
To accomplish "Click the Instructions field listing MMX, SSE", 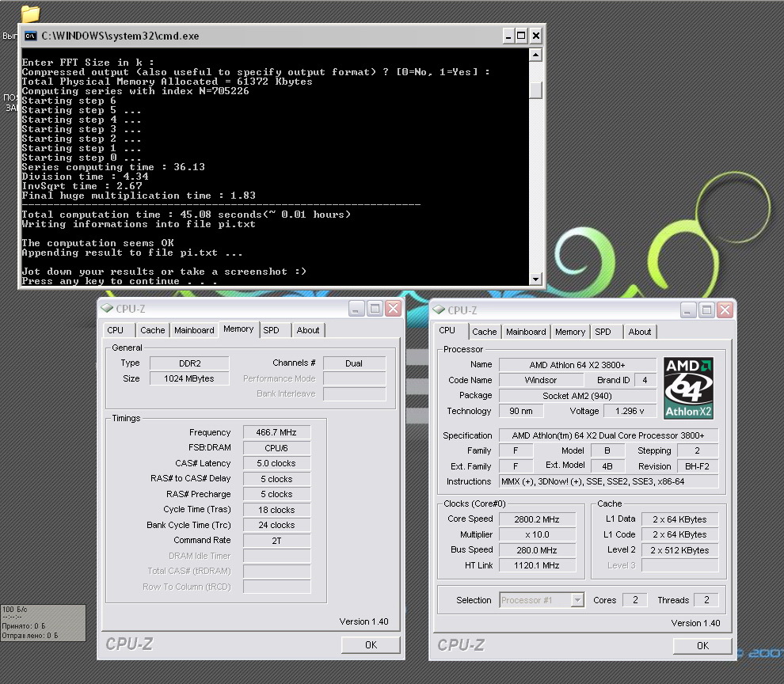I will tap(608, 481).
